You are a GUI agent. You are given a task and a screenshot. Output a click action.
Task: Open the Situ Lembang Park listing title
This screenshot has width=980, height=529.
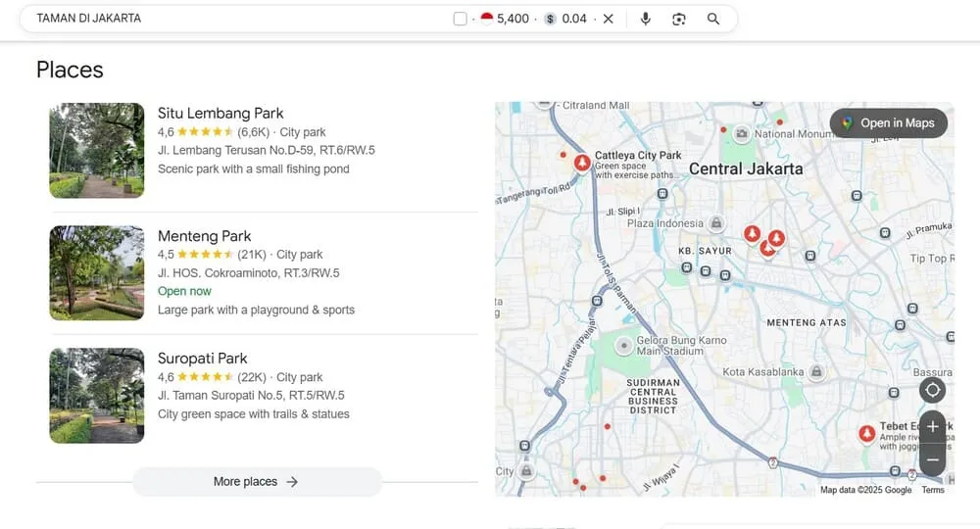click(220, 113)
